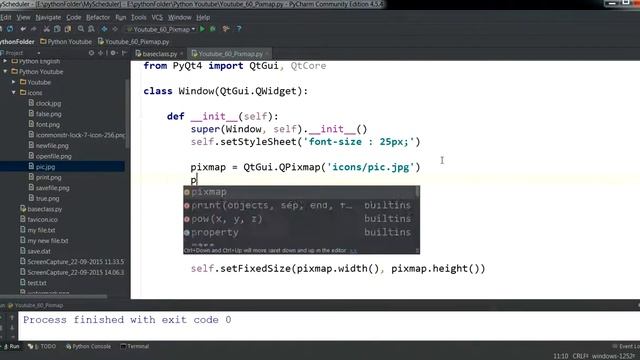Switch to baseclass.py editor tab
The image size is (640, 360).
[160, 54]
